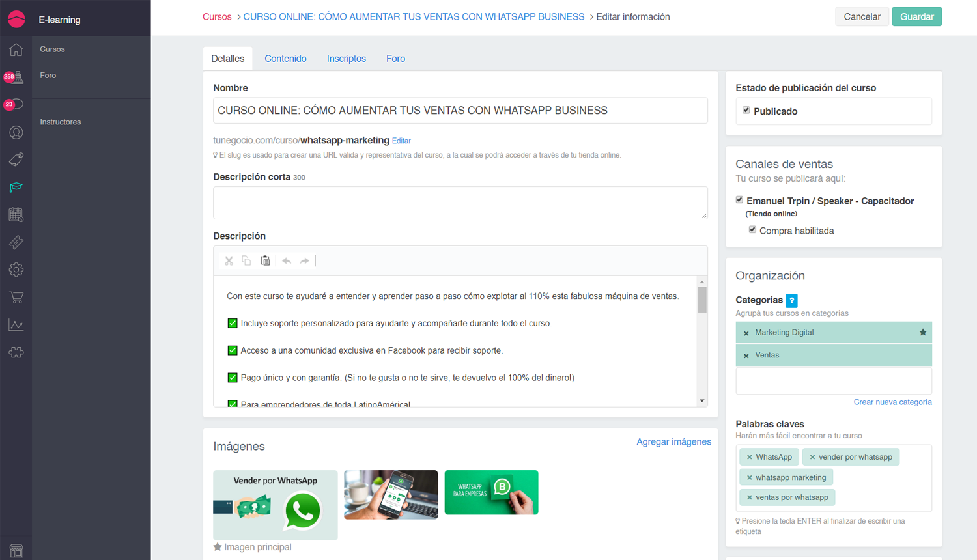Click the copy icon in editor toolbar
The height and width of the screenshot is (560, 977).
(246, 260)
